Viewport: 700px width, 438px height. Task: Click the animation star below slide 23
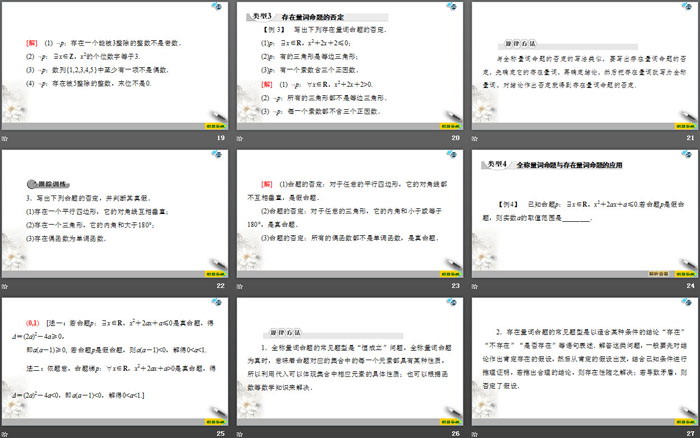pyautogui.click(x=238, y=285)
